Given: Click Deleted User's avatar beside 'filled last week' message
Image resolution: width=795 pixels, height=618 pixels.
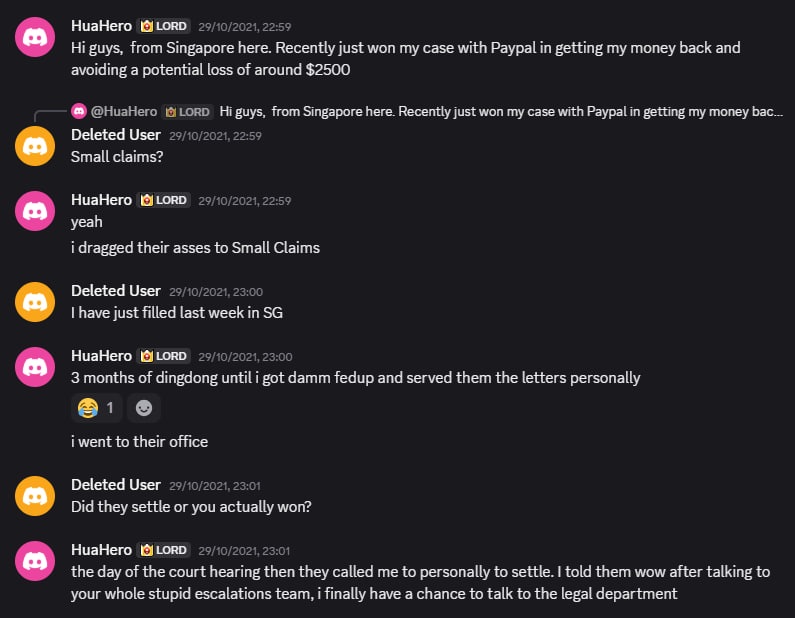Looking at the screenshot, I should tap(35, 302).
